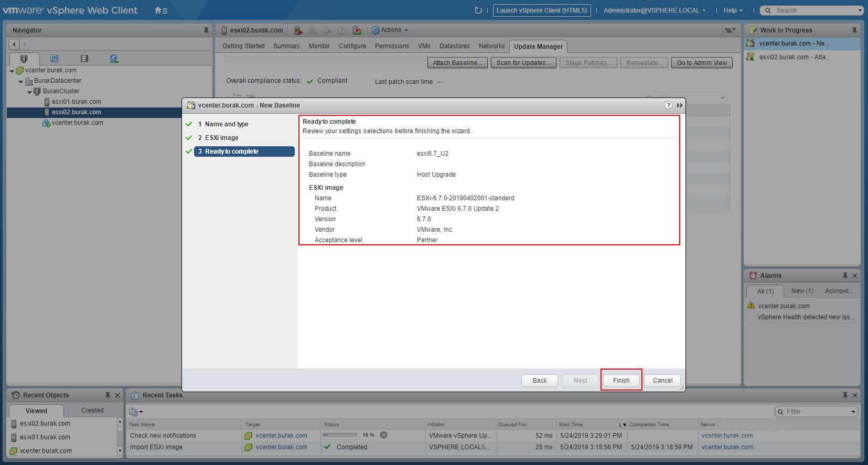Click Attach Baseline button
The width and height of the screenshot is (868, 465).
[x=458, y=63]
